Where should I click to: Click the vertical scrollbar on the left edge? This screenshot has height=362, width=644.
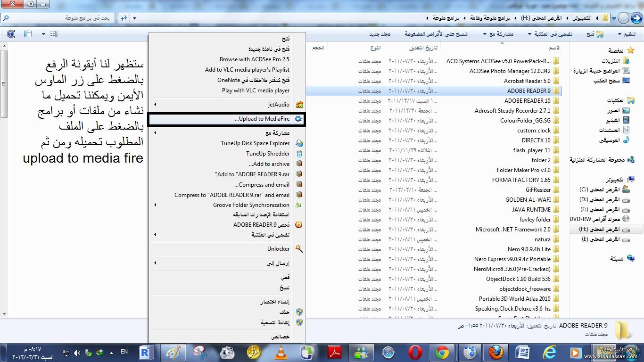[x=4, y=179]
